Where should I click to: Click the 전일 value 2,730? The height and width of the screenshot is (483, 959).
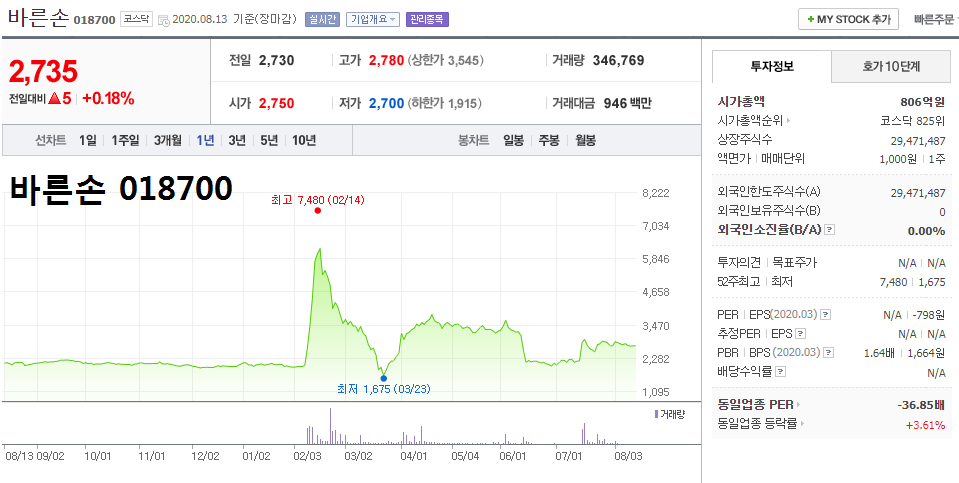[x=276, y=60]
